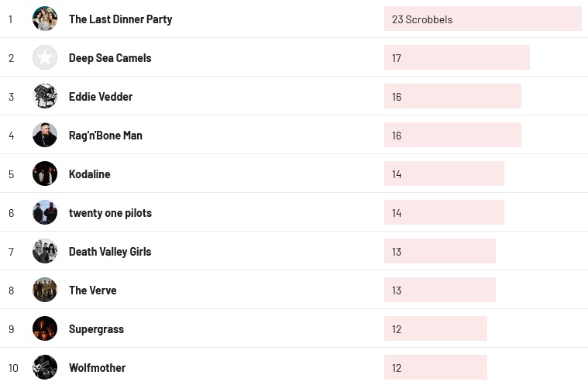Screen dimensions: 588x385
Task: Click Wolfmother's 12 scrobbles bar
Action: pyautogui.click(x=435, y=367)
